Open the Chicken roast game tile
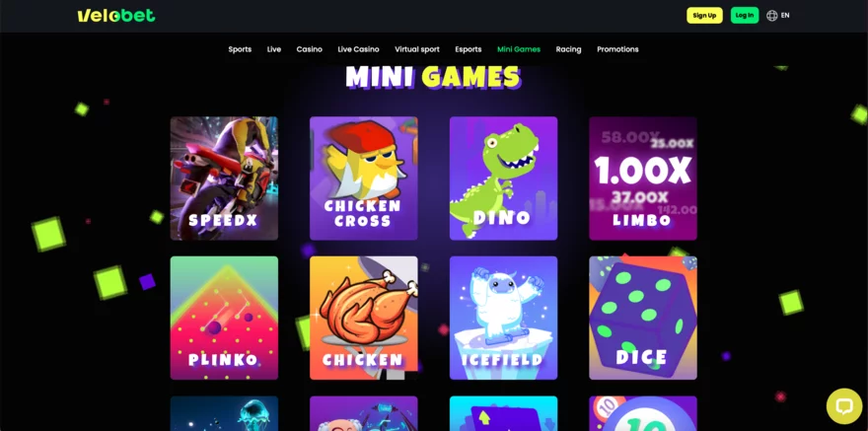Image resolution: width=868 pixels, height=431 pixels. [x=364, y=318]
